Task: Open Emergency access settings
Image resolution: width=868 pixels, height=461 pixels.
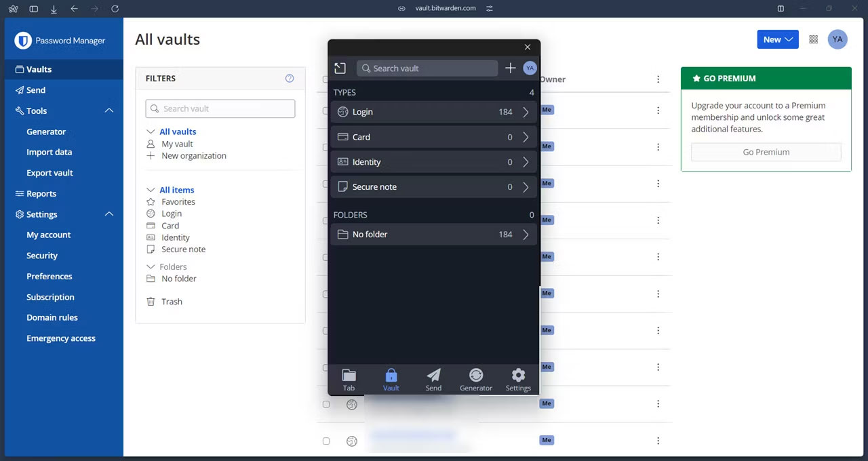Action: click(61, 338)
